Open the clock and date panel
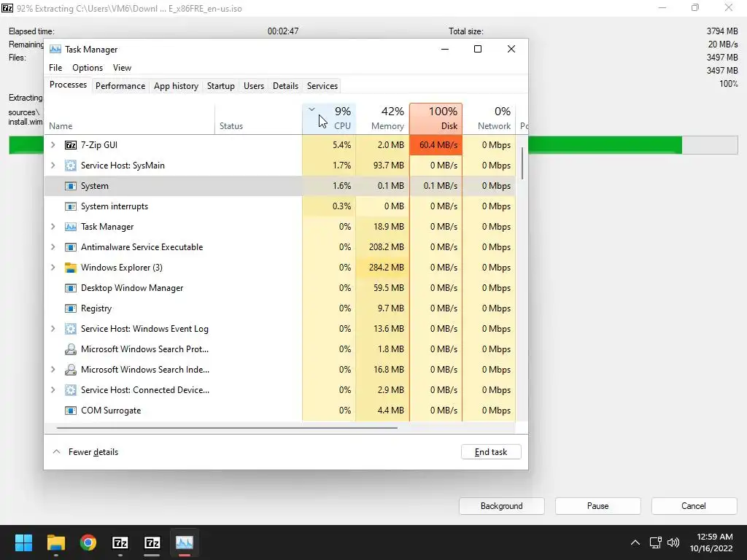The width and height of the screenshot is (747, 560). pos(711,542)
